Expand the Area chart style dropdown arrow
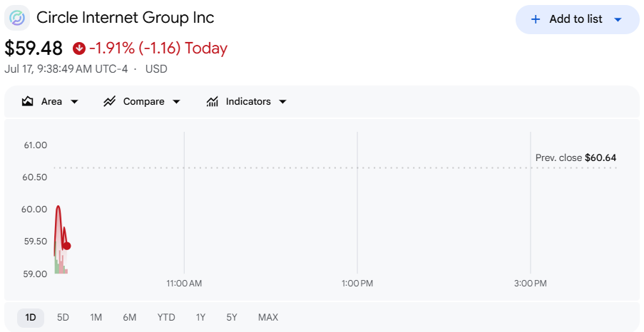The width and height of the screenshot is (644, 332). pyautogui.click(x=74, y=102)
